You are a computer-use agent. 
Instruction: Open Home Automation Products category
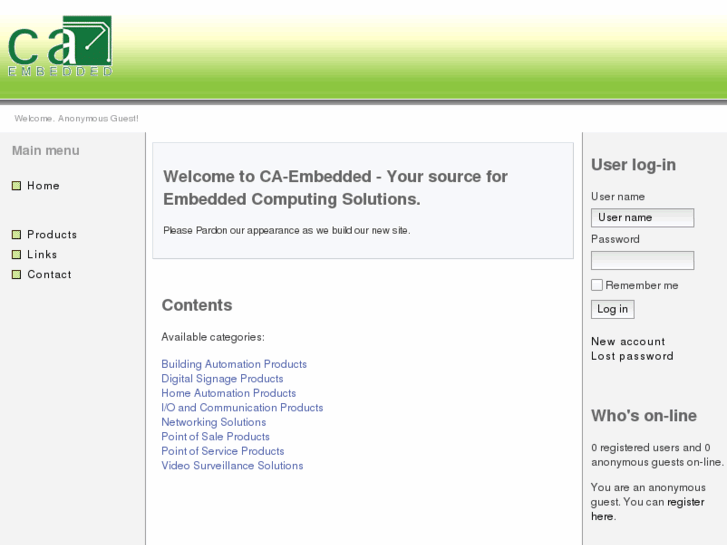coord(229,393)
